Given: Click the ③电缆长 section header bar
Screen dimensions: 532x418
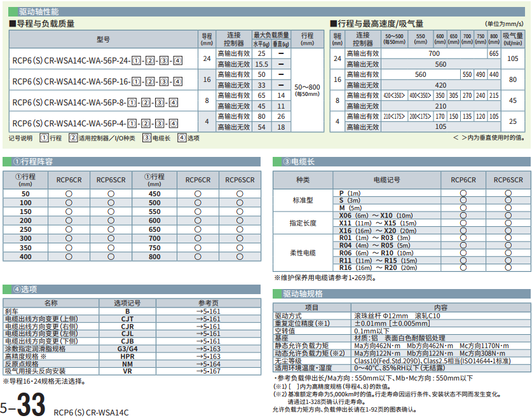Looking at the screenshot, I should 402,162.
